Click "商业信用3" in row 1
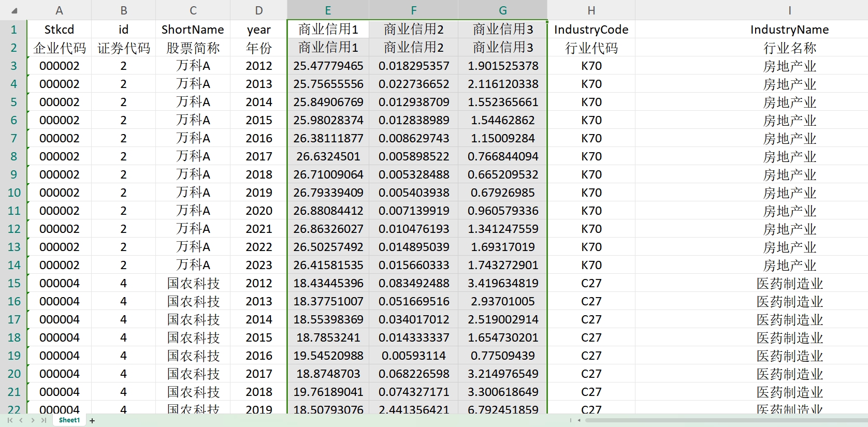 point(502,30)
